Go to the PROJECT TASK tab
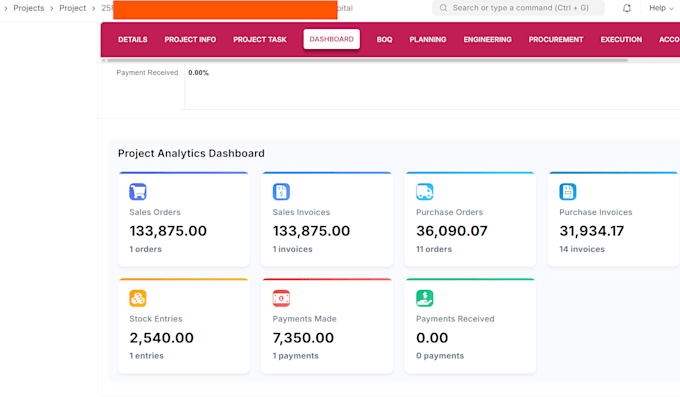This screenshot has width=680, height=397. [x=260, y=39]
